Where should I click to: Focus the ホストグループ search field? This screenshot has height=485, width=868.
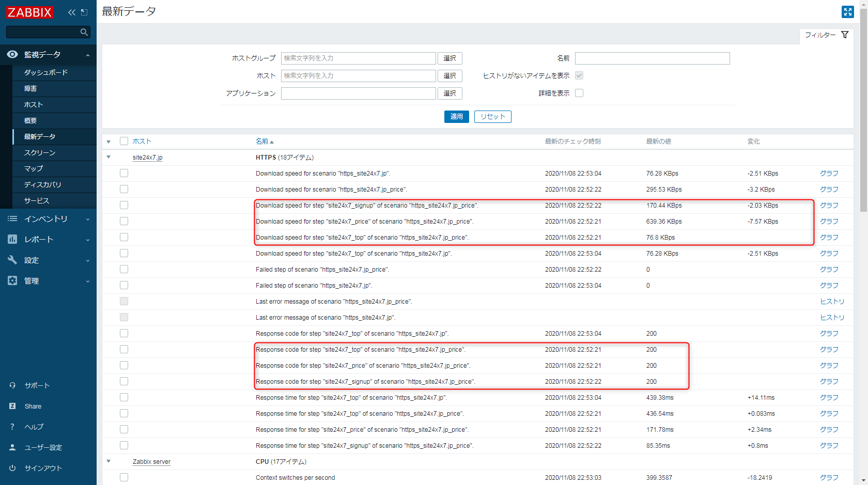pyautogui.click(x=359, y=58)
